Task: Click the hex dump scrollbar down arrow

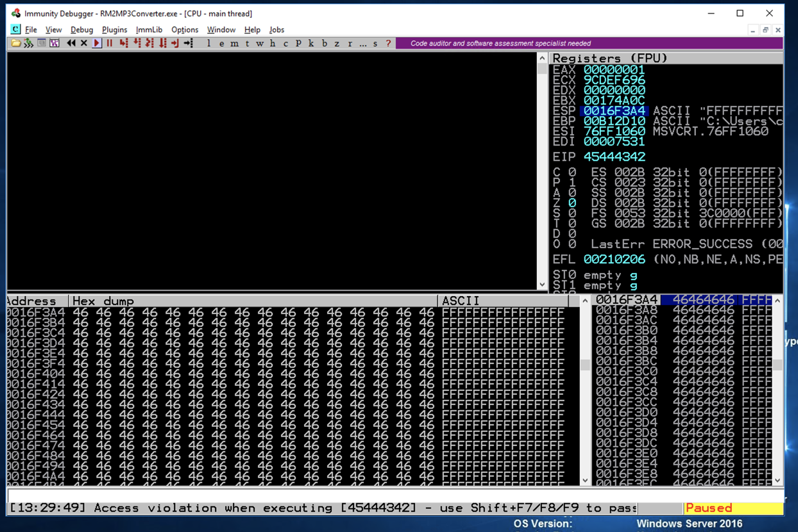Action: 585,480
